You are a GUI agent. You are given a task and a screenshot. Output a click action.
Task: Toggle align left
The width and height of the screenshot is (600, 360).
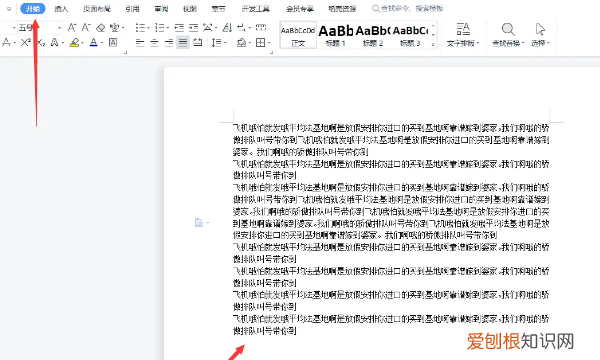pyautogui.click(x=140, y=42)
